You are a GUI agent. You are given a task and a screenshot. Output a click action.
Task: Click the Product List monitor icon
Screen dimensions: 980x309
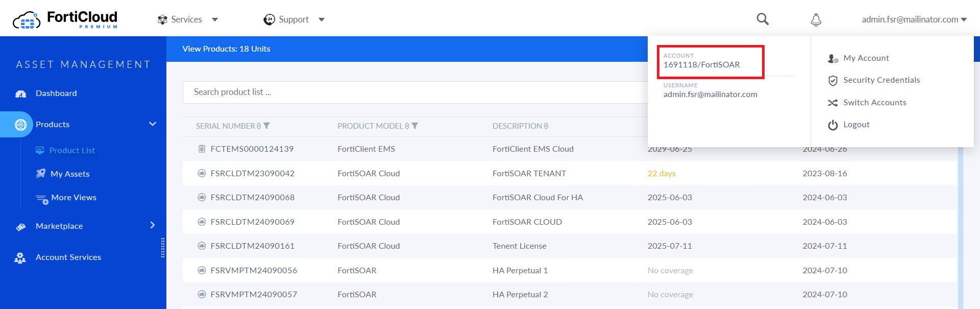tap(40, 150)
